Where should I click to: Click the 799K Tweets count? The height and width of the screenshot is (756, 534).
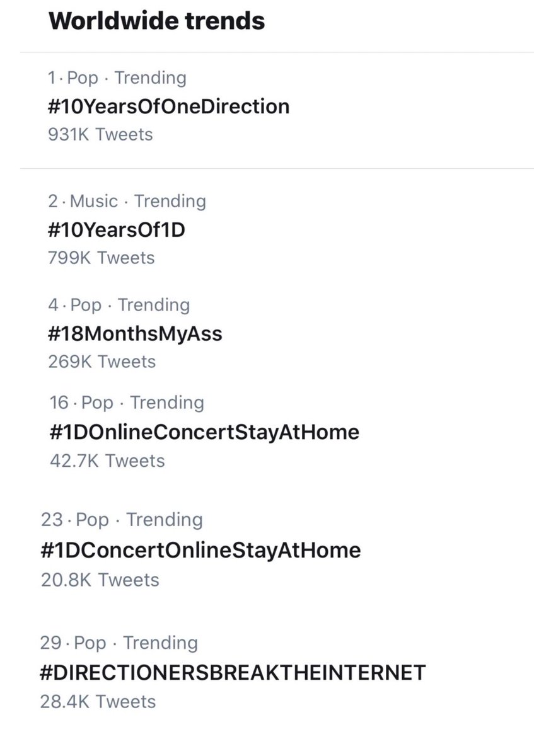pos(101,258)
